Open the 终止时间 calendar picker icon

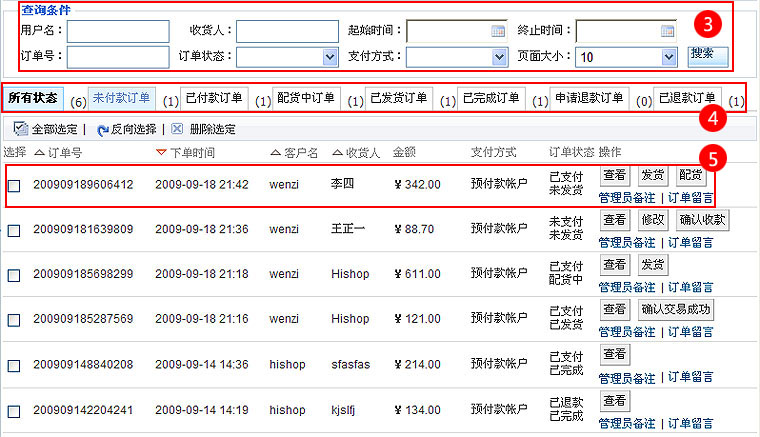point(667,31)
